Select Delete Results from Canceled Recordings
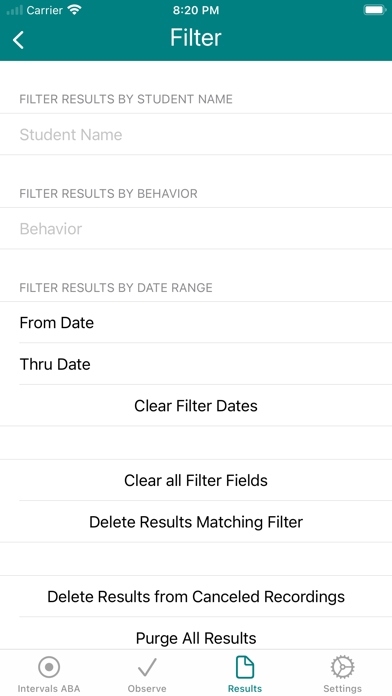The height and width of the screenshot is (696, 392). [196, 597]
